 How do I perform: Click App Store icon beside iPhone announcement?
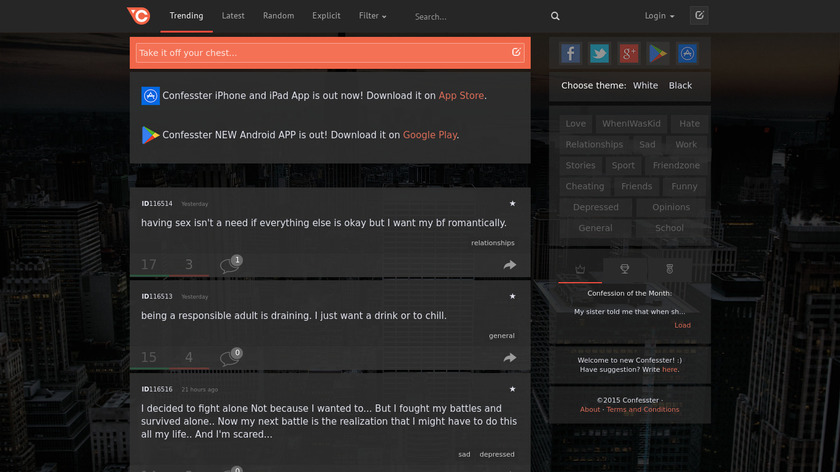pyautogui.click(x=150, y=96)
